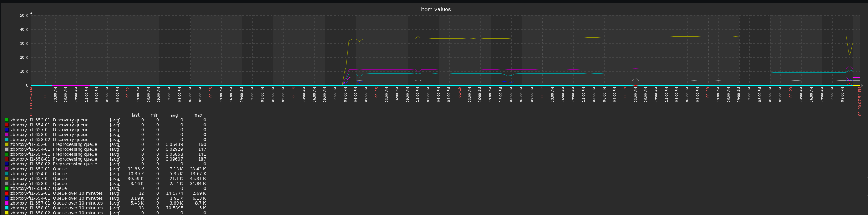Click max value 45.31 K for zbproxy-fi1-657-01 Queue
This screenshot has height=215, width=868.
click(198, 179)
